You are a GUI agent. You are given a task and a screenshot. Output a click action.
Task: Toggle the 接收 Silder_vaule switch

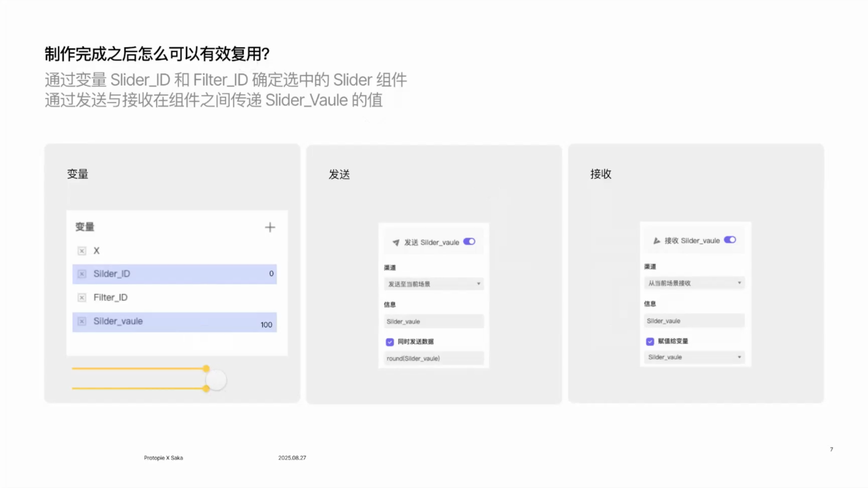coord(730,240)
